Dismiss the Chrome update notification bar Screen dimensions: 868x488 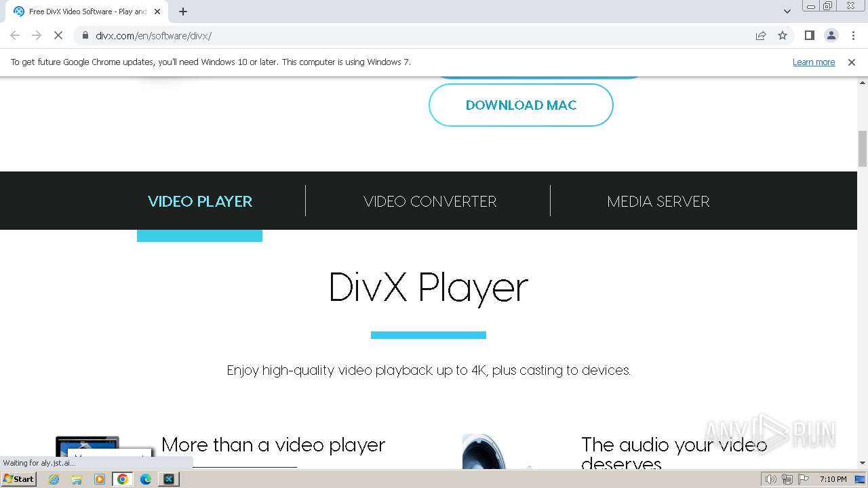point(852,62)
